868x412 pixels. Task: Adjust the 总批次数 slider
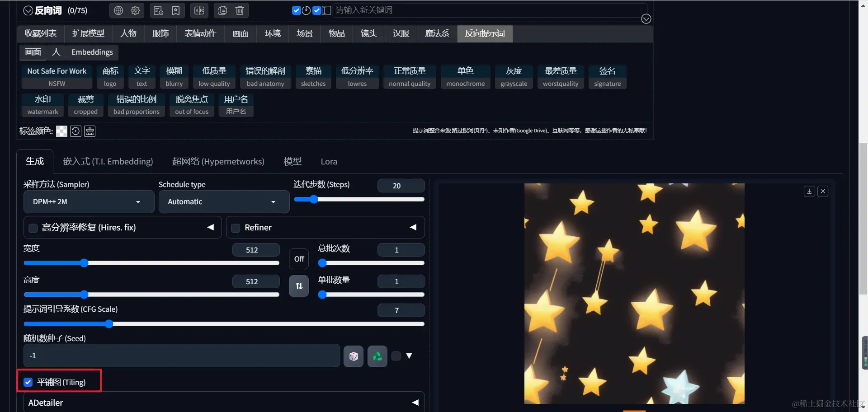tap(371, 262)
